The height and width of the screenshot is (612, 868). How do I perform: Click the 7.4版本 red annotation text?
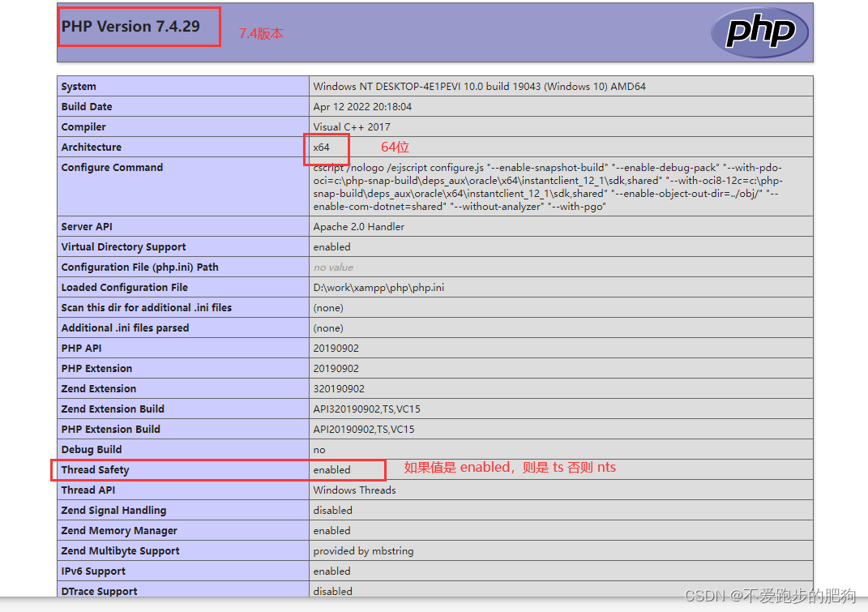[261, 33]
